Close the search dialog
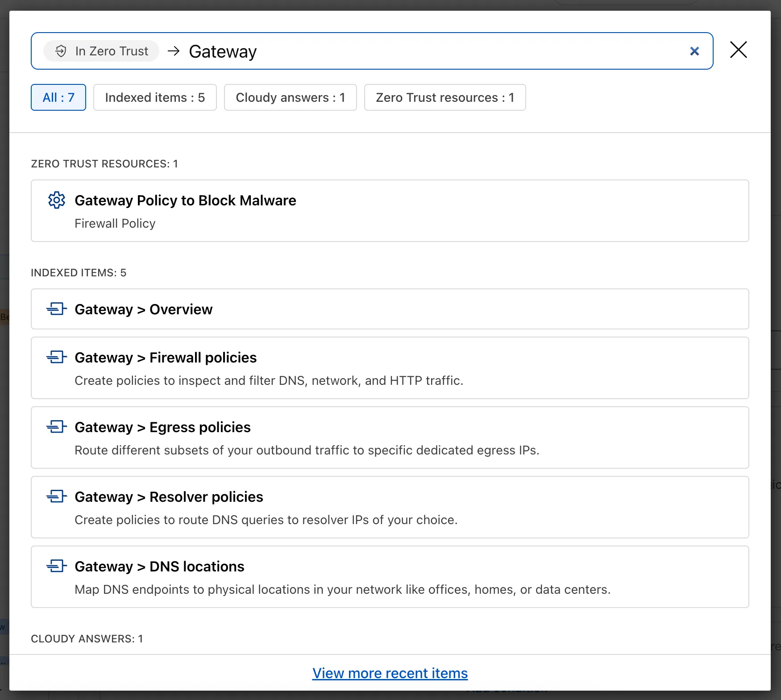 coord(738,50)
